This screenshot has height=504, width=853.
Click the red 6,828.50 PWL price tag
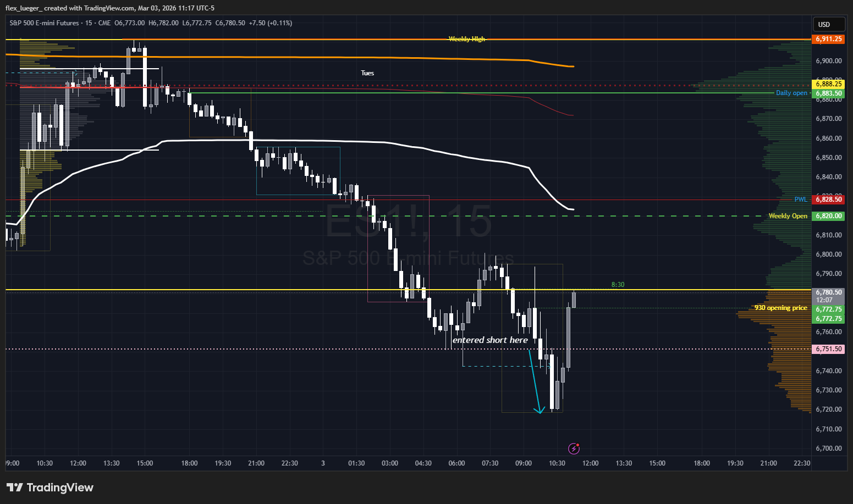click(828, 200)
